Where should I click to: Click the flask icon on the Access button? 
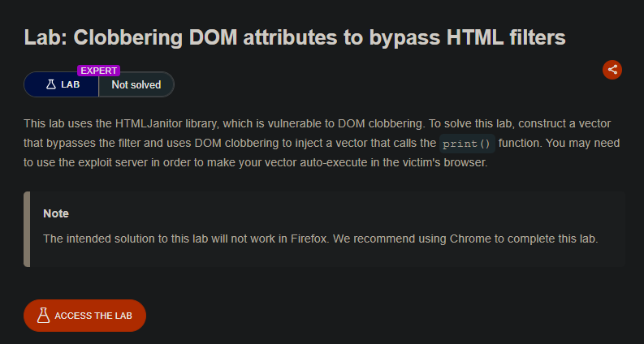(44, 316)
